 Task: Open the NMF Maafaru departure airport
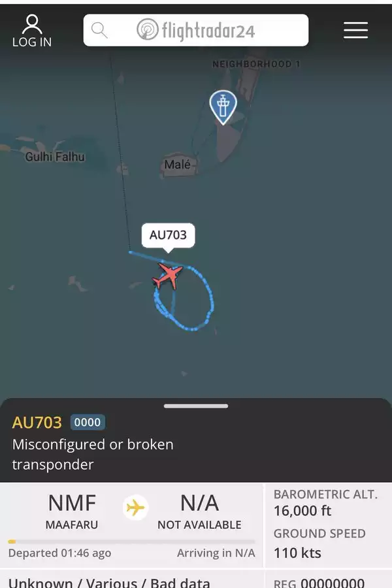point(72,512)
